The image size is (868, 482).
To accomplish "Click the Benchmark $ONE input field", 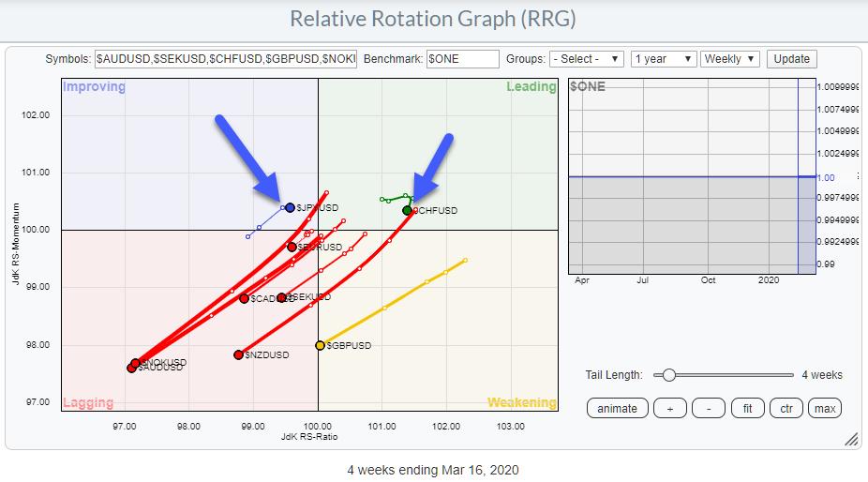I will click(x=462, y=58).
